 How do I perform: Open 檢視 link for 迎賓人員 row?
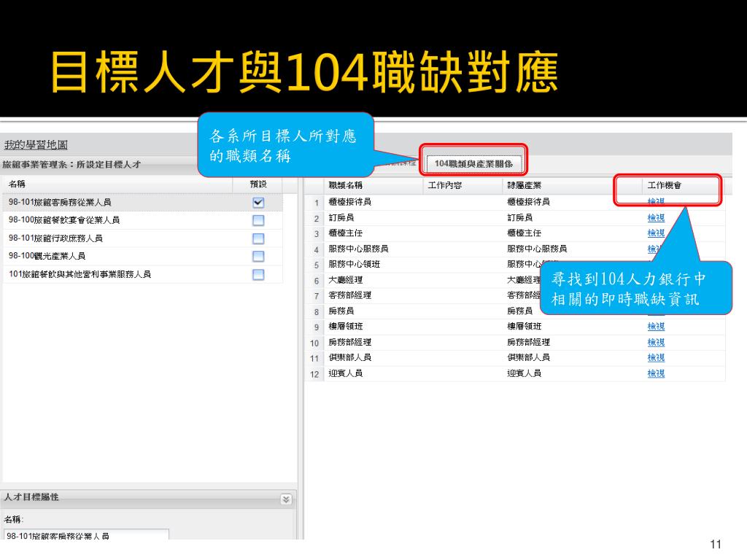(656, 373)
